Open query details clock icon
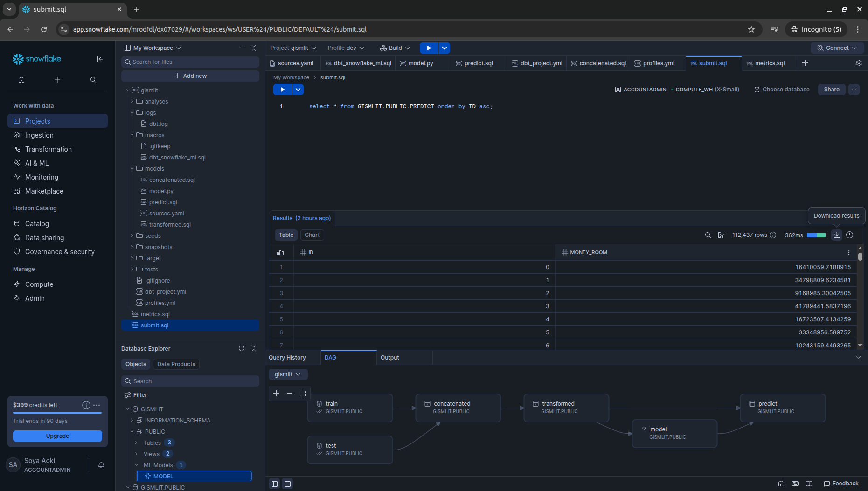 pos(850,235)
